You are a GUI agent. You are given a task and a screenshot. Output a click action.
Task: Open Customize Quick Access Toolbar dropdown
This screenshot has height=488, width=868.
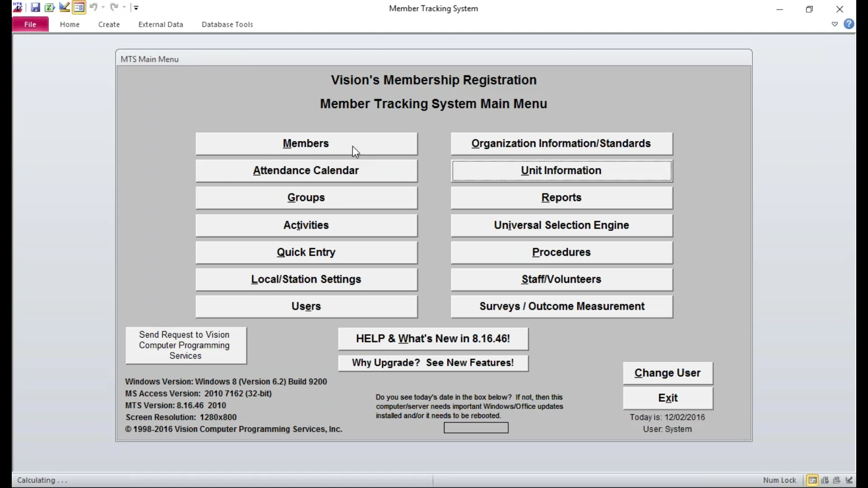[136, 7]
